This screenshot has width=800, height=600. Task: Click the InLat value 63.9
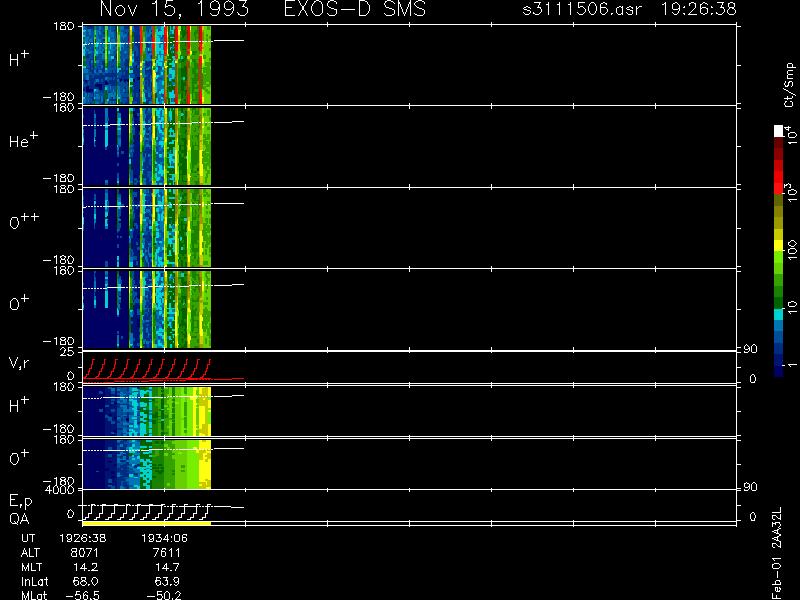point(167,581)
